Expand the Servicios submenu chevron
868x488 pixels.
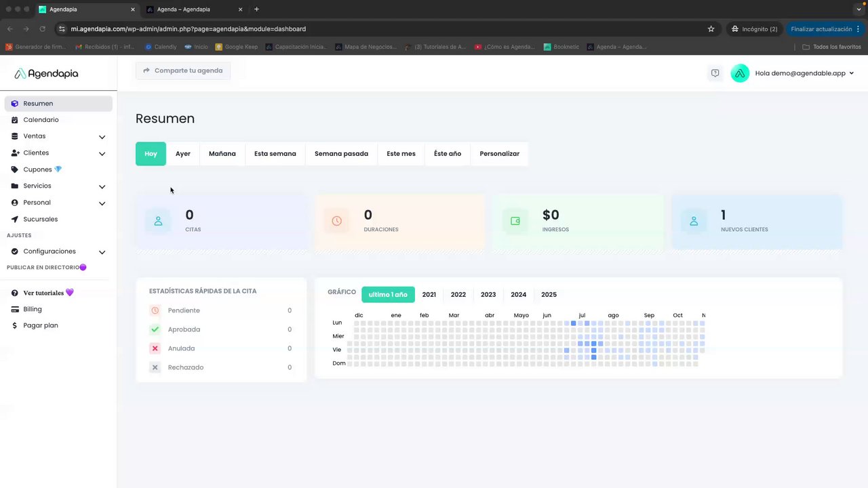tap(102, 186)
